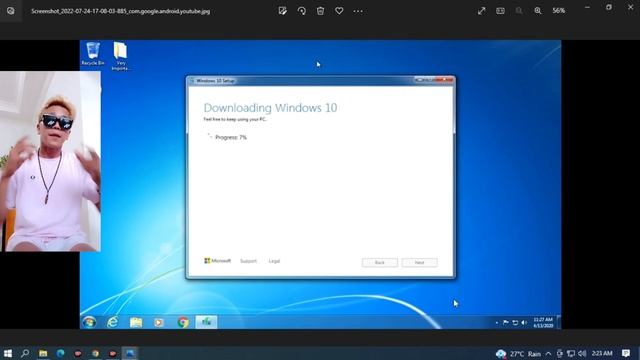This screenshot has width=640, height=360.
Task: Open Search on the Windows 10 taskbar
Action: pos(25,353)
